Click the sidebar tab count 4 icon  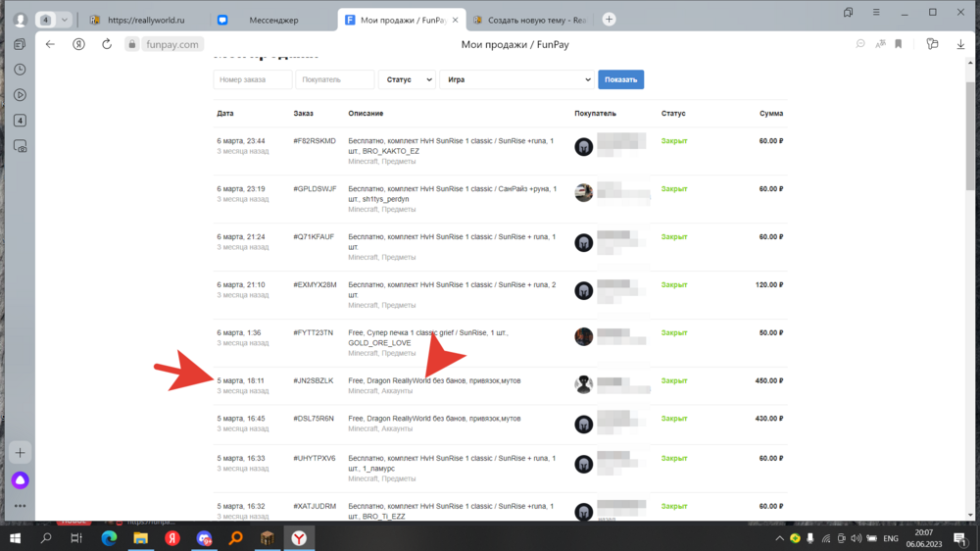coord(20,120)
